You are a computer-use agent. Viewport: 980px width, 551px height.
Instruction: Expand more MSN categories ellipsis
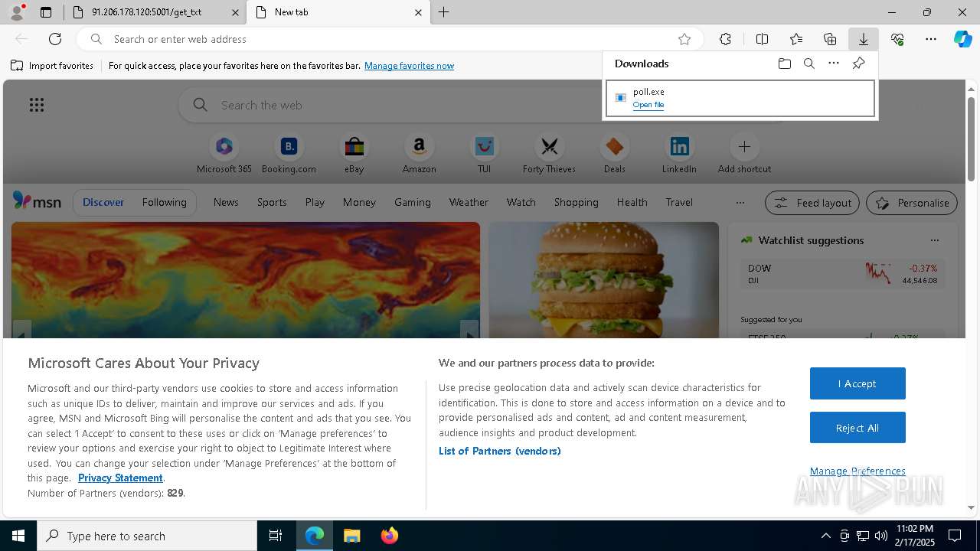tap(740, 203)
